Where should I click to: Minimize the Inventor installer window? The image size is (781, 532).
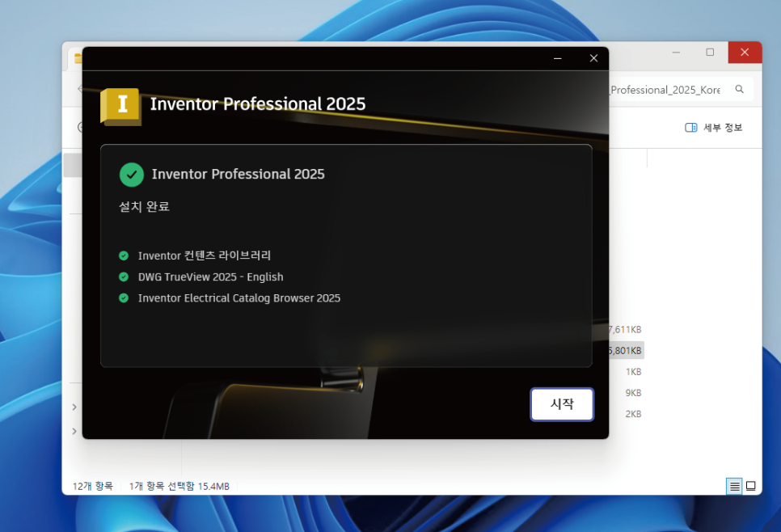(x=557, y=58)
